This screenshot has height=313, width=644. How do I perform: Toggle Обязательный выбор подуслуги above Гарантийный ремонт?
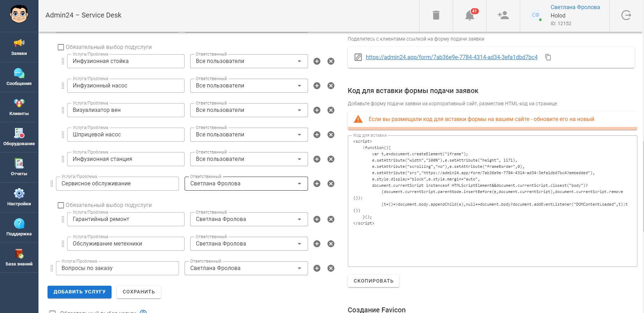click(61, 205)
